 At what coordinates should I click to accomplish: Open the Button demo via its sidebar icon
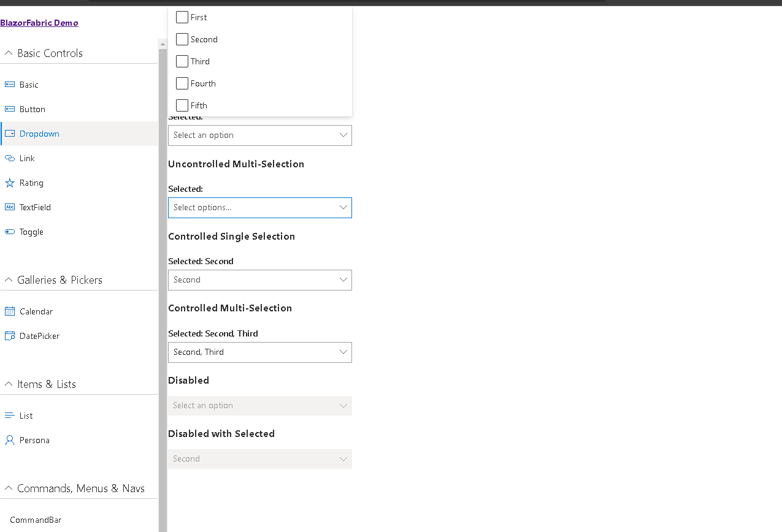[x=9, y=108]
